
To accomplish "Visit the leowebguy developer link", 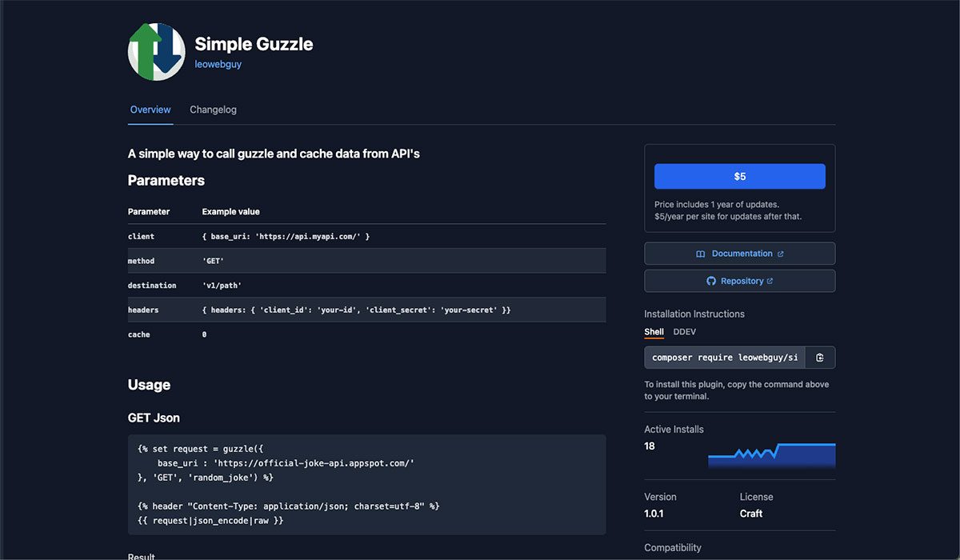I will coord(218,64).
